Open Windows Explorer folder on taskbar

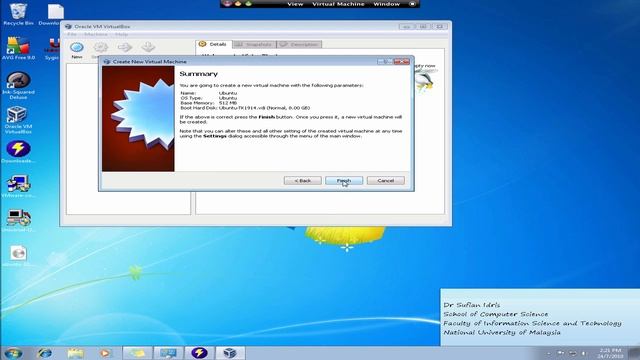[x=76, y=353]
